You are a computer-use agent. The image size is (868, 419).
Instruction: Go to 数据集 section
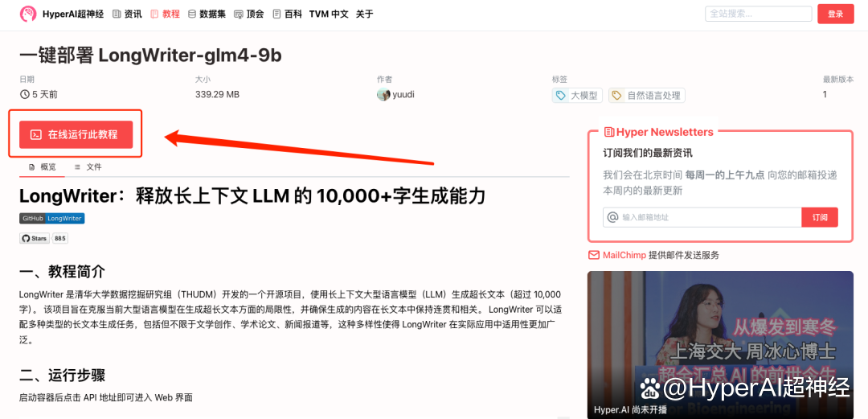tap(207, 14)
